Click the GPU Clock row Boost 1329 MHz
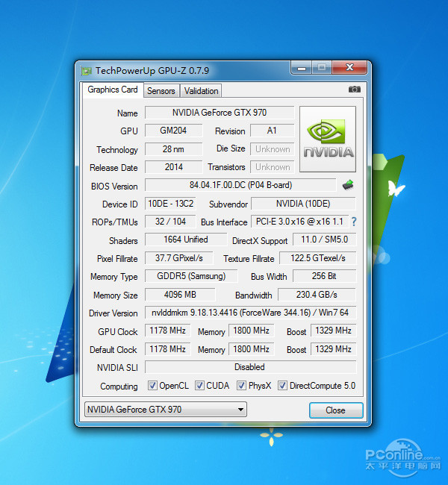This screenshot has height=485, width=448. point(334,331)
